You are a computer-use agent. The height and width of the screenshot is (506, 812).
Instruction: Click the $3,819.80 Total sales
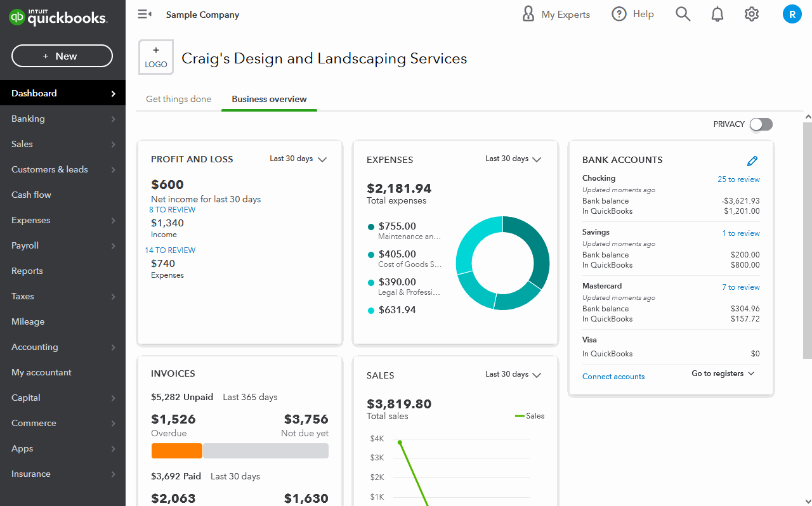coord(399,404)
